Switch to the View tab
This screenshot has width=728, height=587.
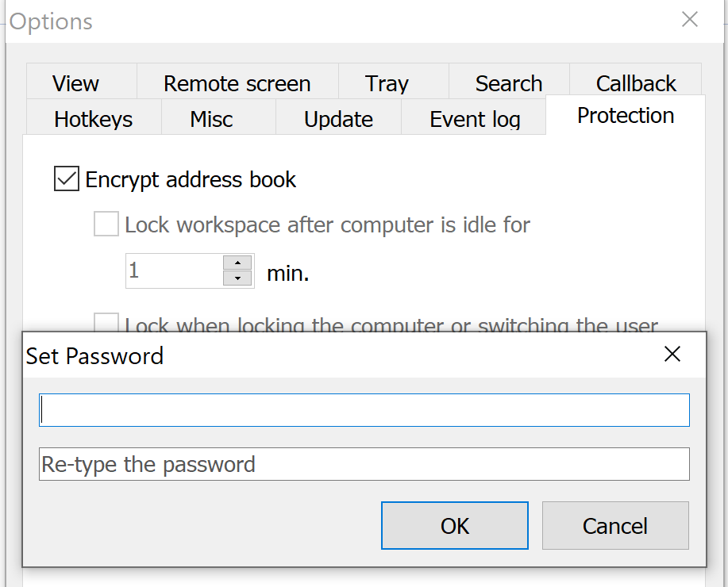coord(75,82)
